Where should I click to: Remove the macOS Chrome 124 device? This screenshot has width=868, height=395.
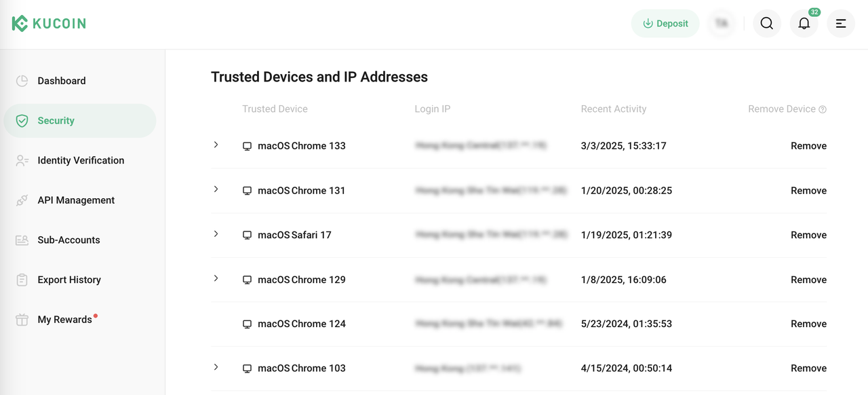pos(808,324)
